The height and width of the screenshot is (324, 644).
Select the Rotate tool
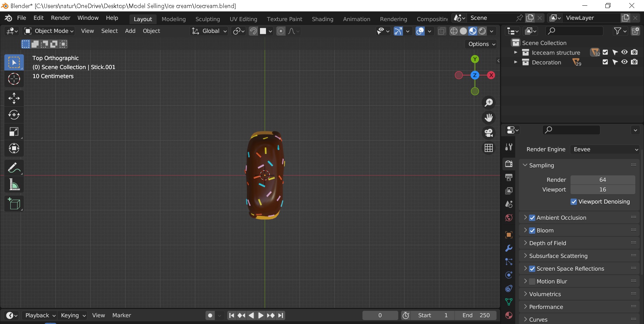click(x=14, y=115)
